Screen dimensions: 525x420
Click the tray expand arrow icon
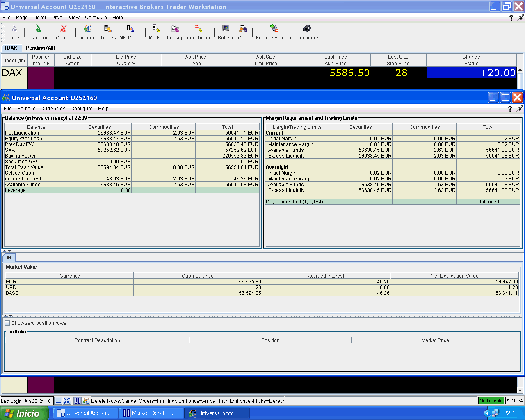click(x=487, y=413)
